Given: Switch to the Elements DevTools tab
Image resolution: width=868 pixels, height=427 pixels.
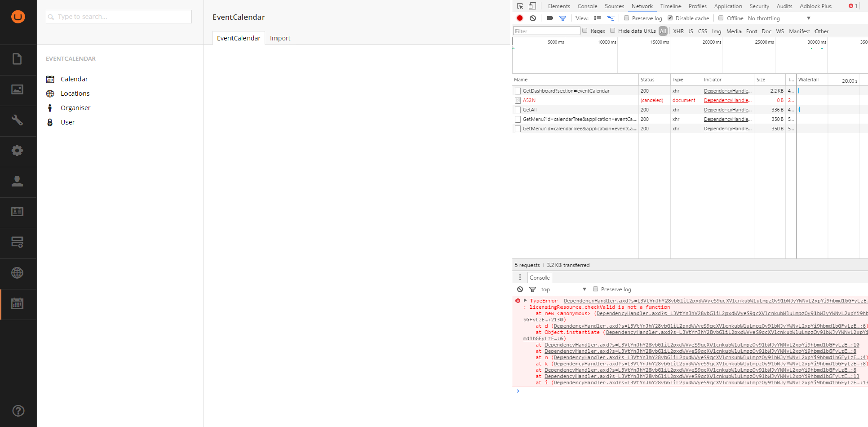Looking at the screenshot, I should tap(559, 6).
